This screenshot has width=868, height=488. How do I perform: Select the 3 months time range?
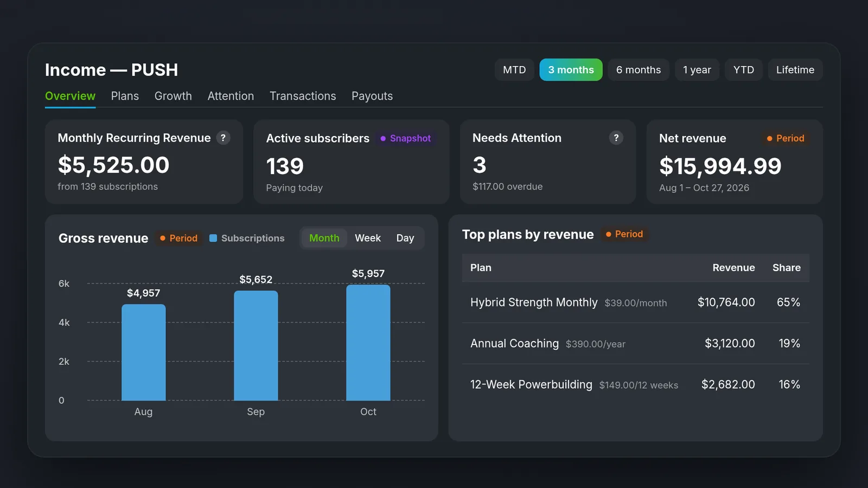point(571,70)
